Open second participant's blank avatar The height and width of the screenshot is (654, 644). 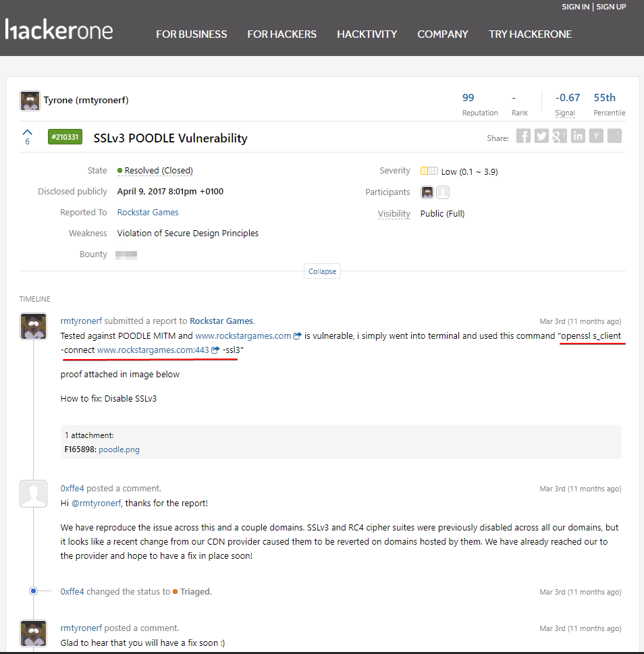(x=443, y=192)
